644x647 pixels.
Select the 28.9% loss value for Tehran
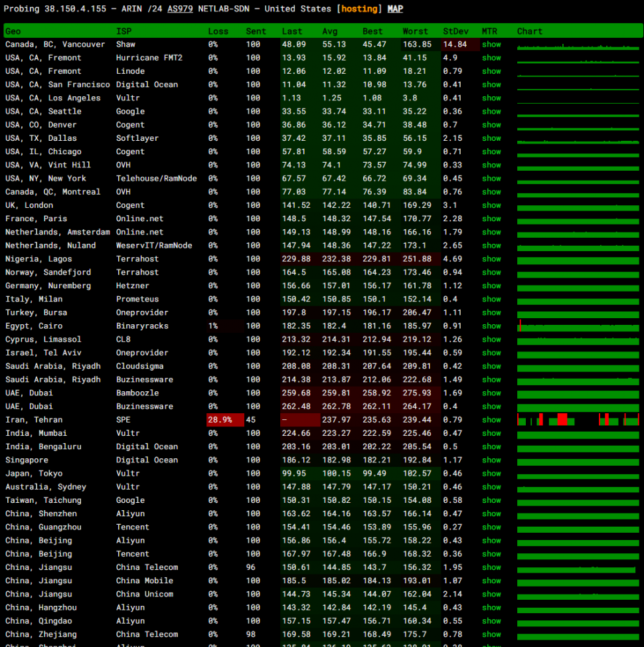pos(220,420)
